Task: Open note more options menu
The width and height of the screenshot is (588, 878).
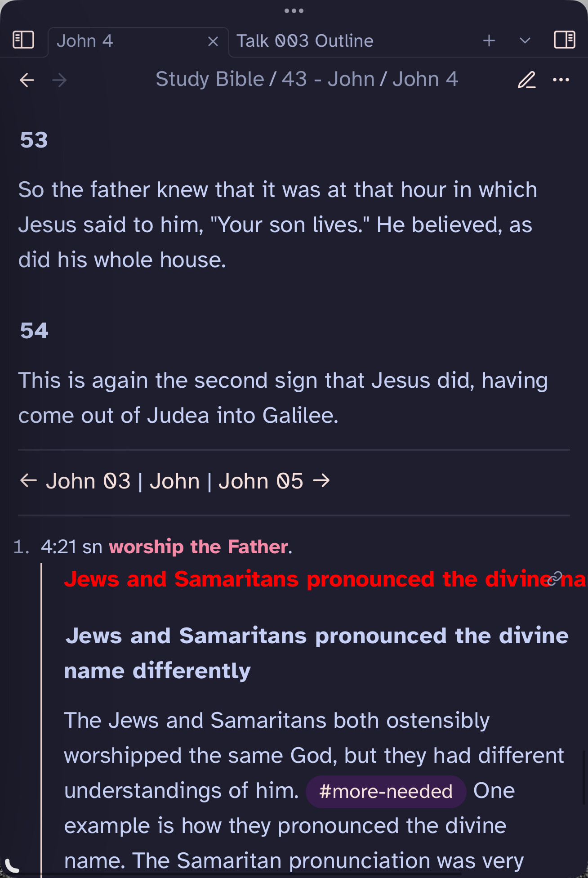Action: 561,80
